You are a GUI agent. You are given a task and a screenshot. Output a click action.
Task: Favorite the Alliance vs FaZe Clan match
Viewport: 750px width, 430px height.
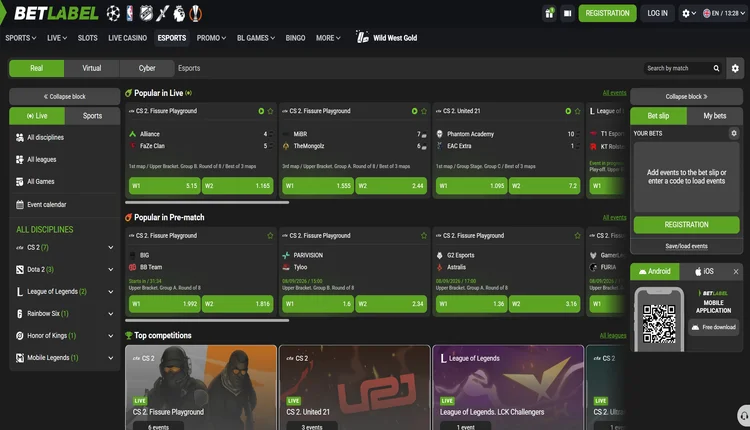click(270, 111)
